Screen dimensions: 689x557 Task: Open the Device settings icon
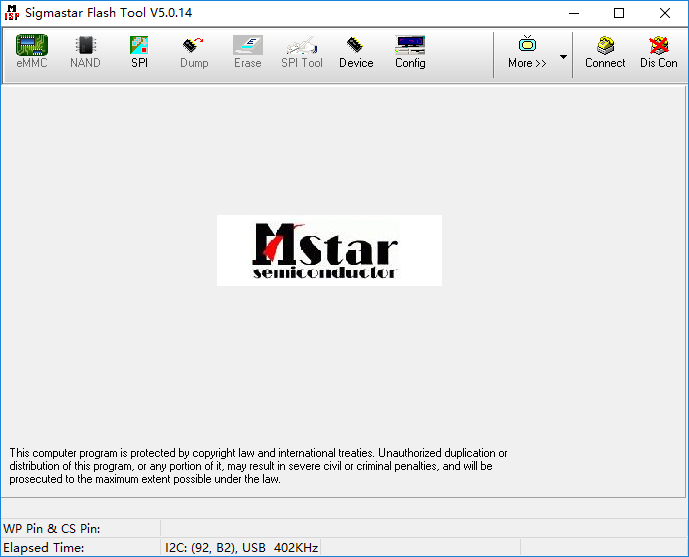(x=355, y=52)
